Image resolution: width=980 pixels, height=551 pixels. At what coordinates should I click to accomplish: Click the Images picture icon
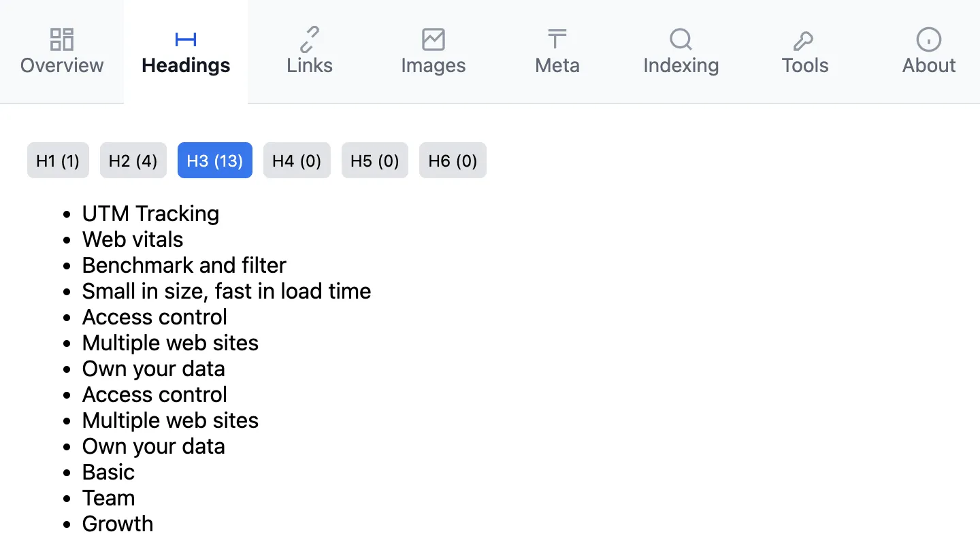point(434,39)
